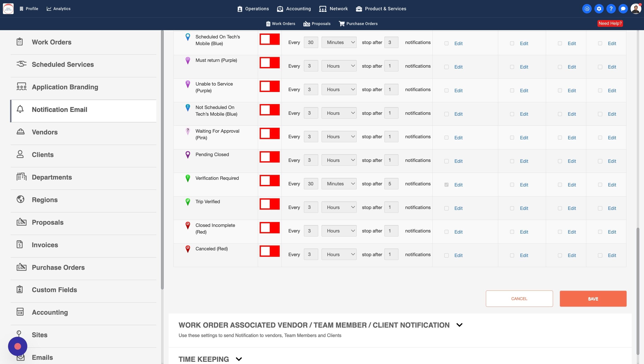Click the orange SAVE button
The image size is (644, 364).
pyautogui.click(x=593, y=299)
